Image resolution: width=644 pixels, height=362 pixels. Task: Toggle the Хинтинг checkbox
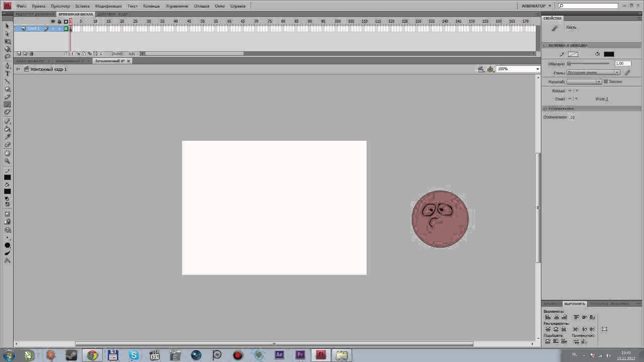click(605, 81)
